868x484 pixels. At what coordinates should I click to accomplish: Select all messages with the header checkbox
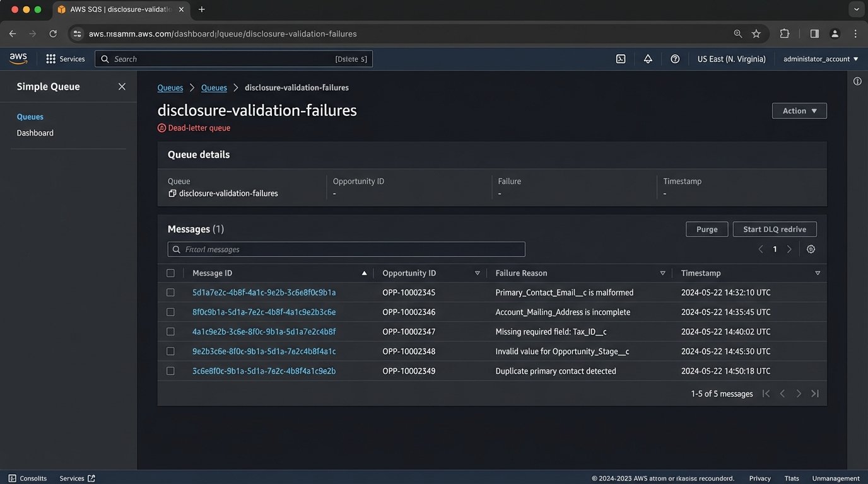click(x=170, y=273)
